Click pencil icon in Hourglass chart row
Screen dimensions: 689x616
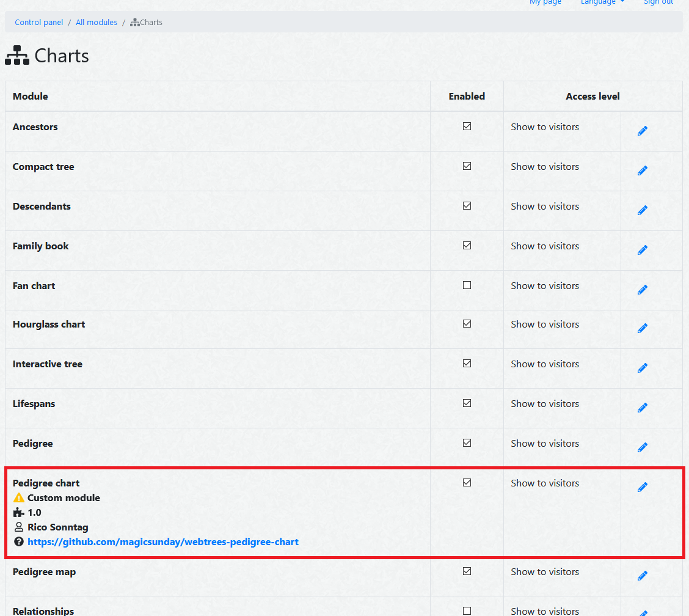[x=643, y=328]
